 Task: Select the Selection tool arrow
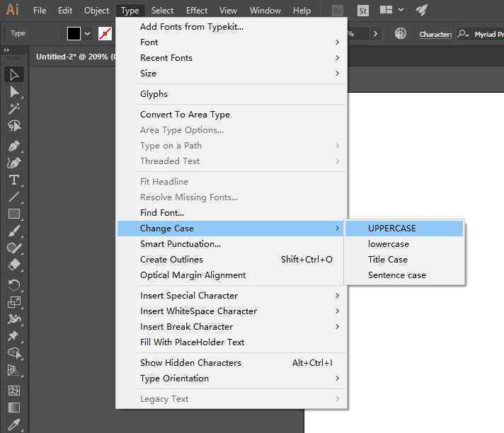pos(14,75)
